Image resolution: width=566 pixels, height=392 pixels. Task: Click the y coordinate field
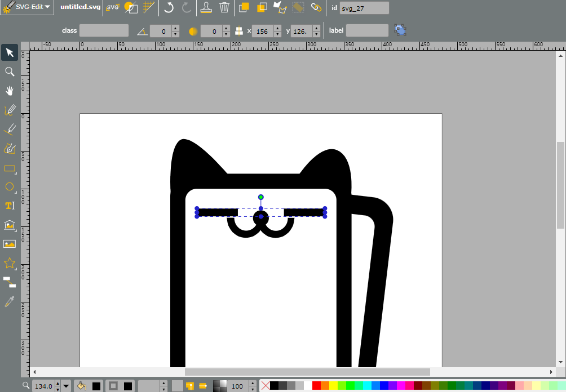pyautogui.click(x=302, y=32)
